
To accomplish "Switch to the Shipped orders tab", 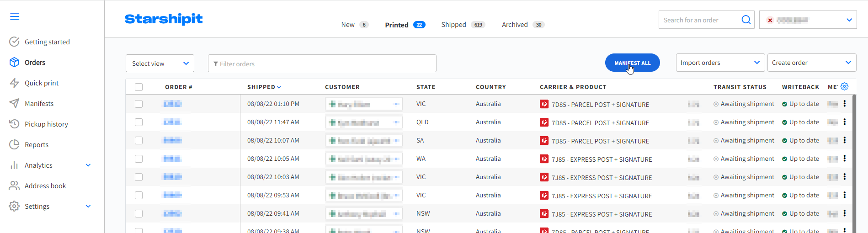I will click(463, 25).
